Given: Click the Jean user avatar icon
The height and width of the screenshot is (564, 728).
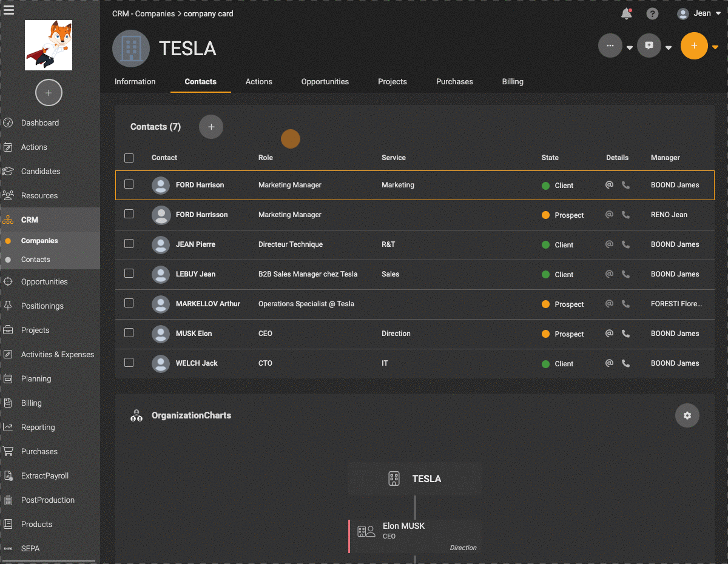Looking at the screenshot, I should tap(683, 13).
